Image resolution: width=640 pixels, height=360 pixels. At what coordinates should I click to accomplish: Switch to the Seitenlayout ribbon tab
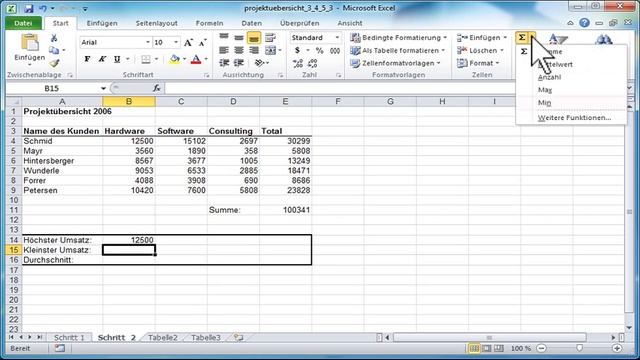pos(157,23)
